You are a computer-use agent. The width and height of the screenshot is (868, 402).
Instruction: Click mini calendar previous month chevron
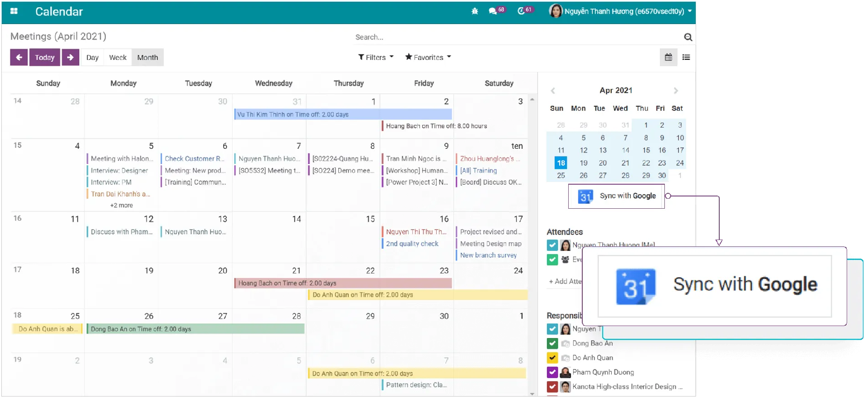click(553, 91)
